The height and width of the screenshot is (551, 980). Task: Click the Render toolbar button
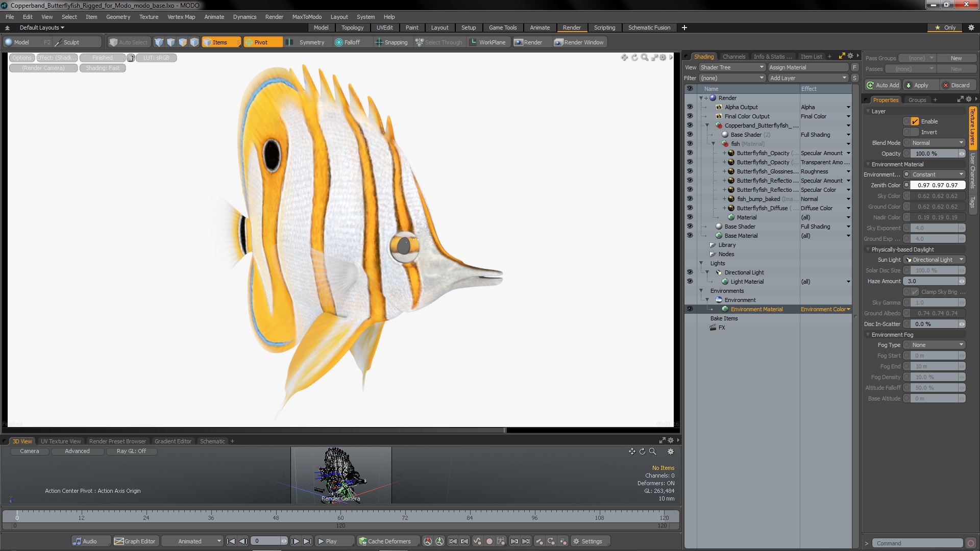(529, 42)
